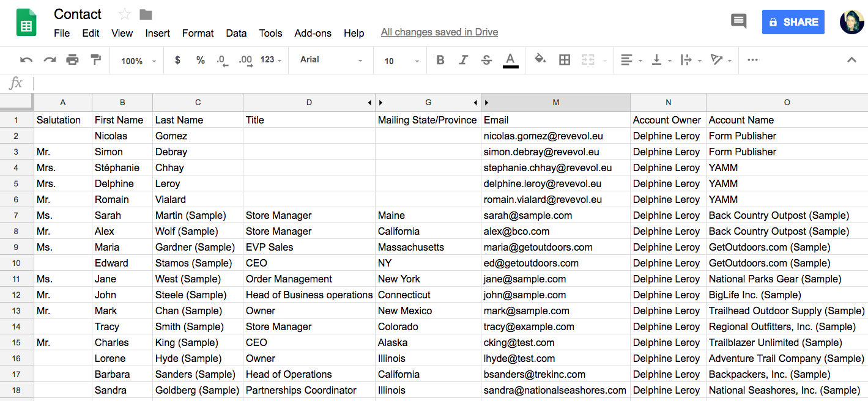Click the SHARE button
The width and height of the screenshot is (868, 401).
pyautogui.click(x=793, y=22)
